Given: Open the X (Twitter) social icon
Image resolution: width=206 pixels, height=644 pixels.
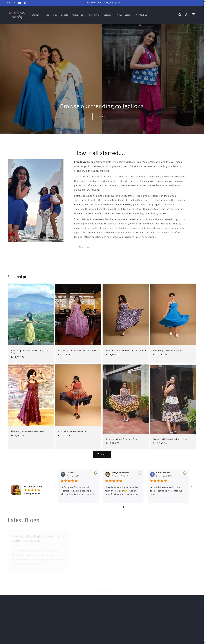Looking at the screenshot, I should click(x=25, y=3).
